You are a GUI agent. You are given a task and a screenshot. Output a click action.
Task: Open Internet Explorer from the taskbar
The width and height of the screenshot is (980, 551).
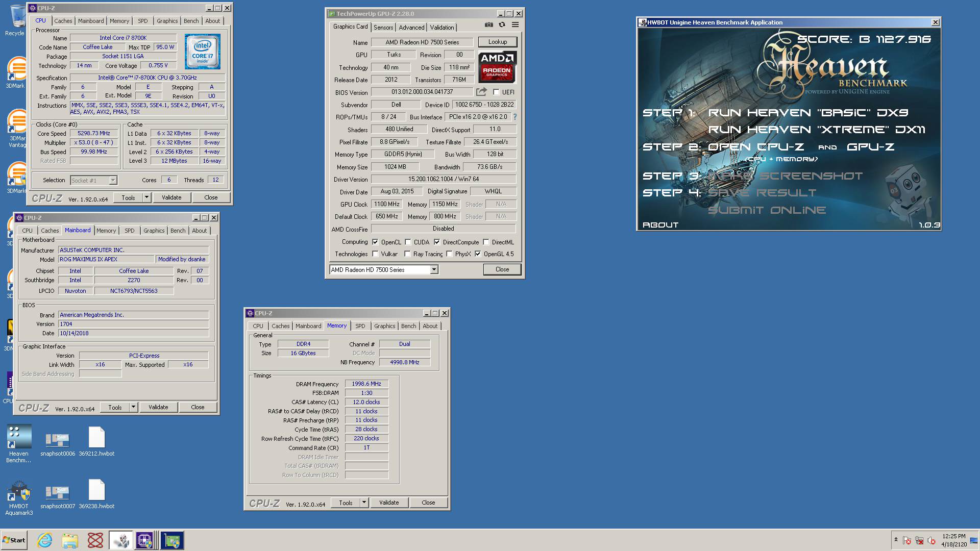45,540
